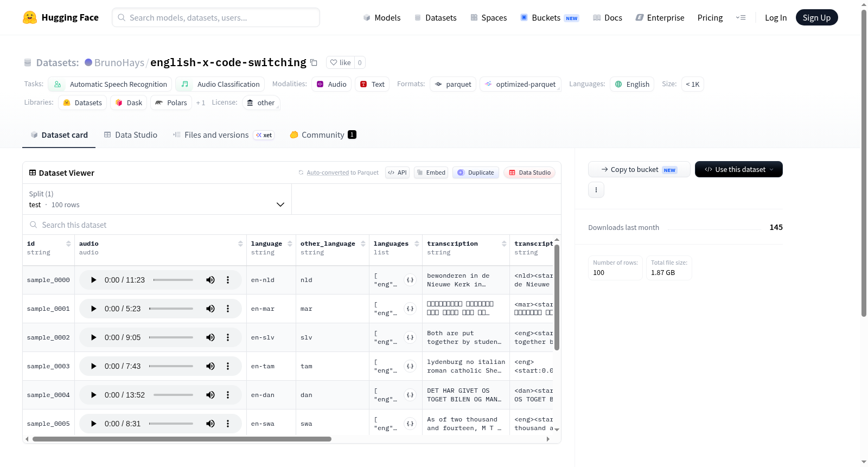Expand languages list JSON for sample_0002
Screen dimensions: 868x467
(x=410, y=337)
